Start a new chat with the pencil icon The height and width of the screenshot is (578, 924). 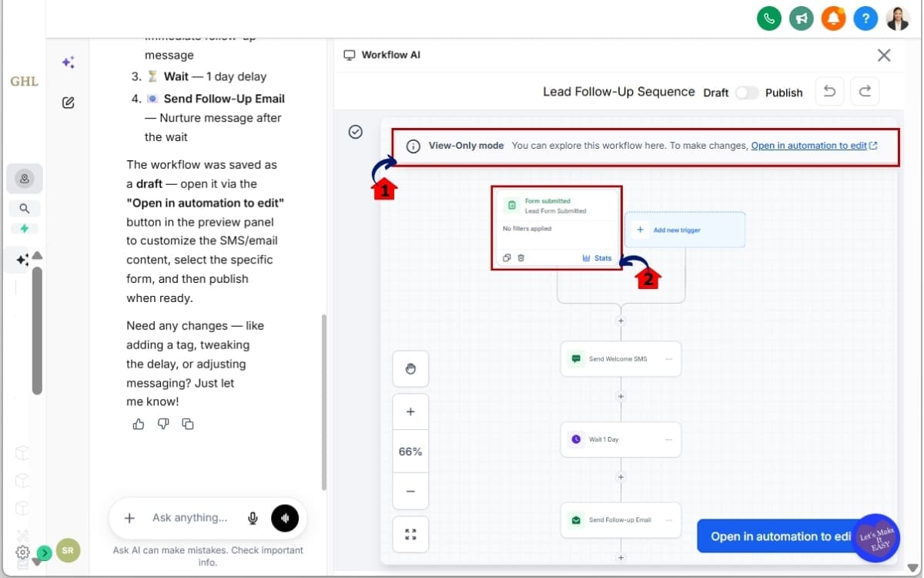(69, 102)
